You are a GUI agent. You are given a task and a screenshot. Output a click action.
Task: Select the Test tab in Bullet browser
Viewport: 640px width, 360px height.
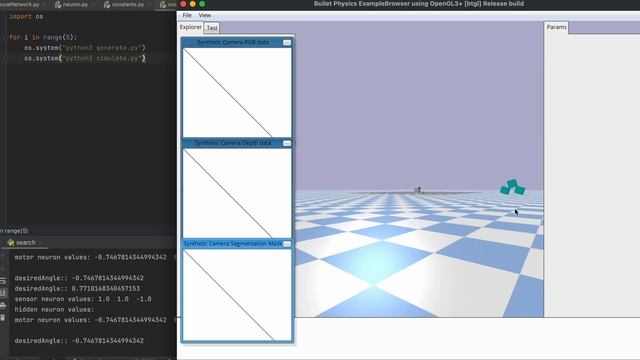point(212,28)
